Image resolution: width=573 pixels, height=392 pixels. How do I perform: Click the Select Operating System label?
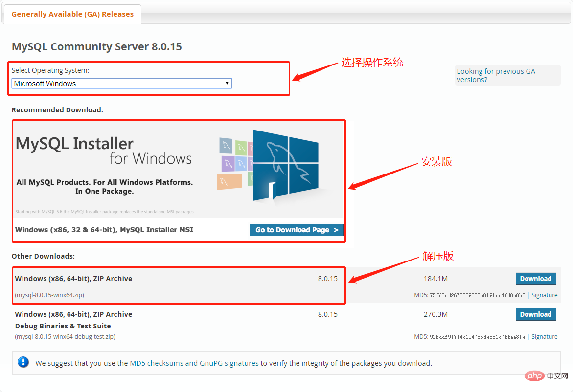[x=50, y=70]
